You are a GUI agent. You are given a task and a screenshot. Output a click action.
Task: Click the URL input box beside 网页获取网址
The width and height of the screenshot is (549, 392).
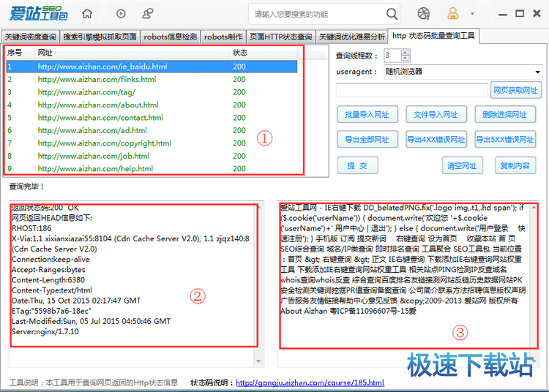[x=411, y=90]
